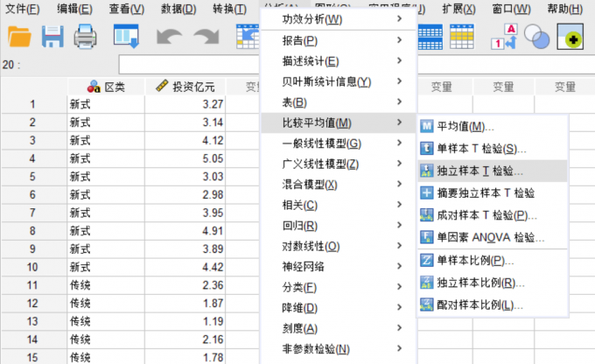Click the One-Sample T Test icon
The height and width of the screenshot is (364, 595).
[426, 149]
